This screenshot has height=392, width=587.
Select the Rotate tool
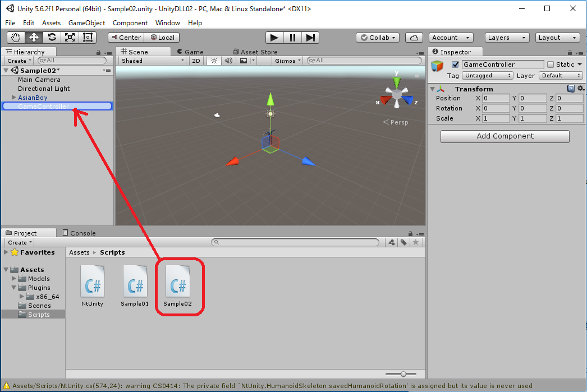tap(52, 38)
